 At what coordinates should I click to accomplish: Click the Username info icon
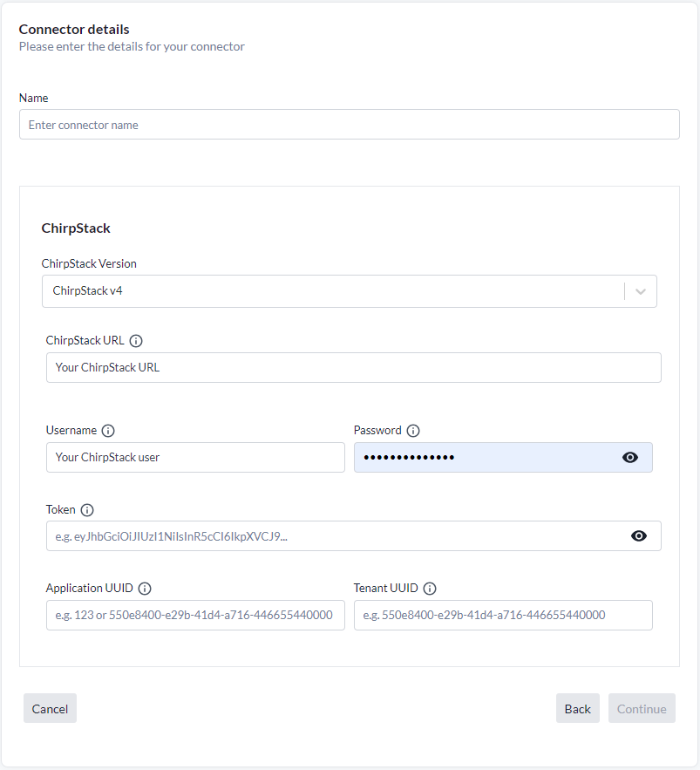(x=108, y=431)
